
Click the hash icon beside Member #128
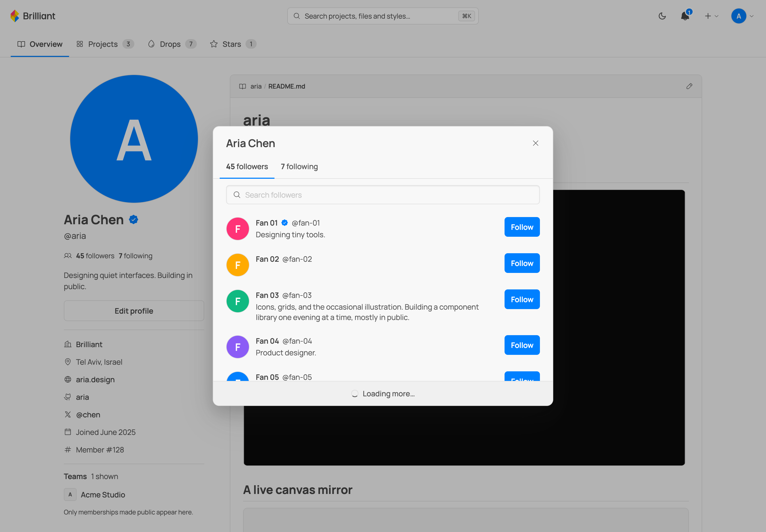[x=68, y=450]
